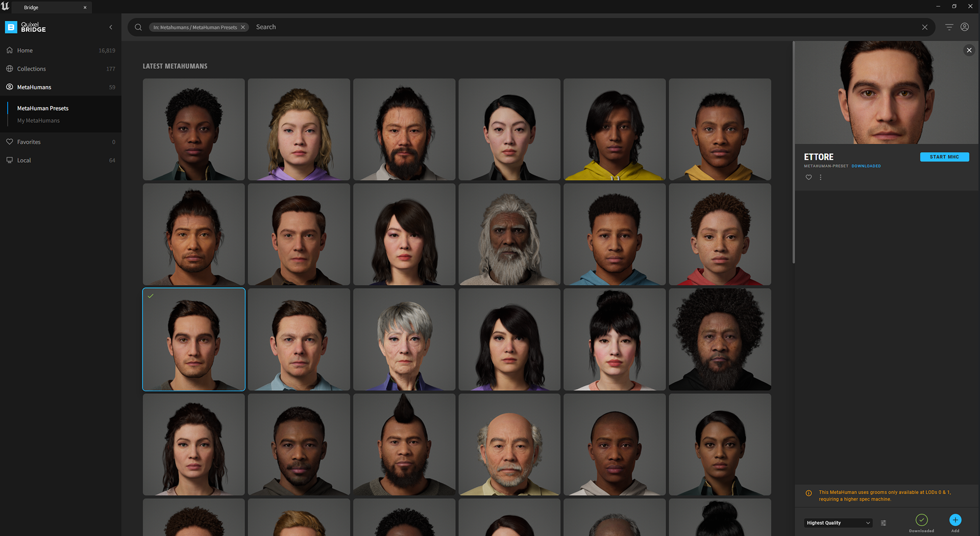Open download settings sliders icon
Viewport: 980px width, 536px height.
[884, 523]
